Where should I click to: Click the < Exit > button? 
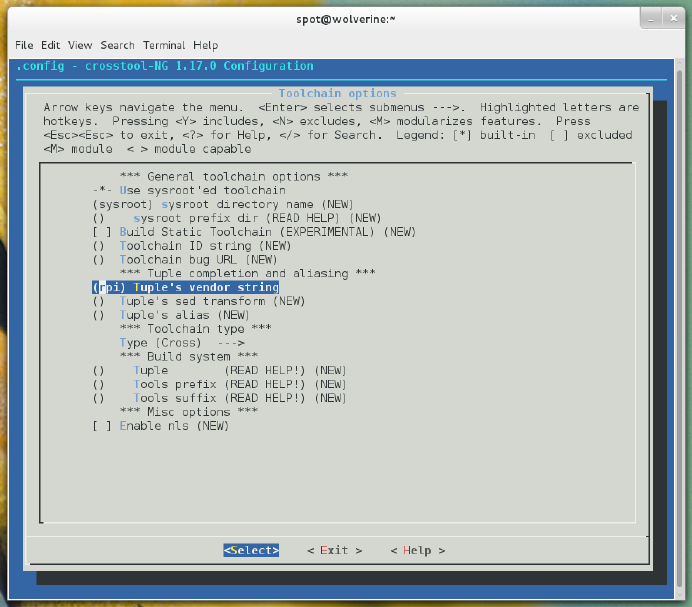[x=335, y=550]
